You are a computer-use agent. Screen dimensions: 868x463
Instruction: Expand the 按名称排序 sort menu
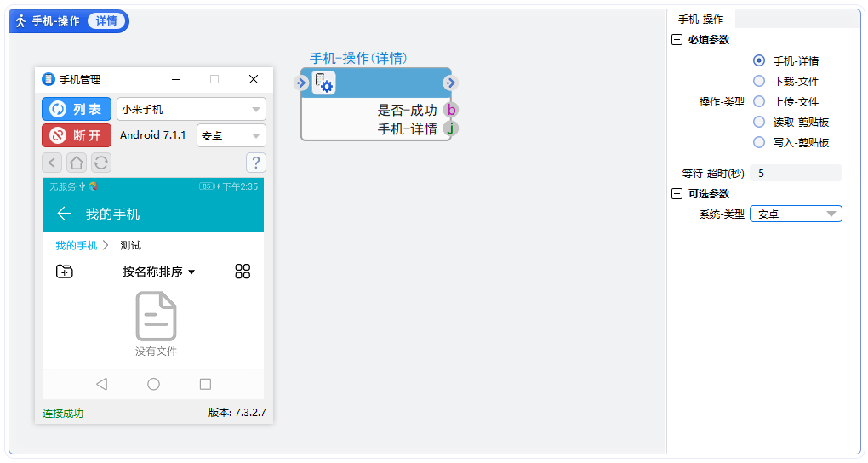click(x=158, y=272)
